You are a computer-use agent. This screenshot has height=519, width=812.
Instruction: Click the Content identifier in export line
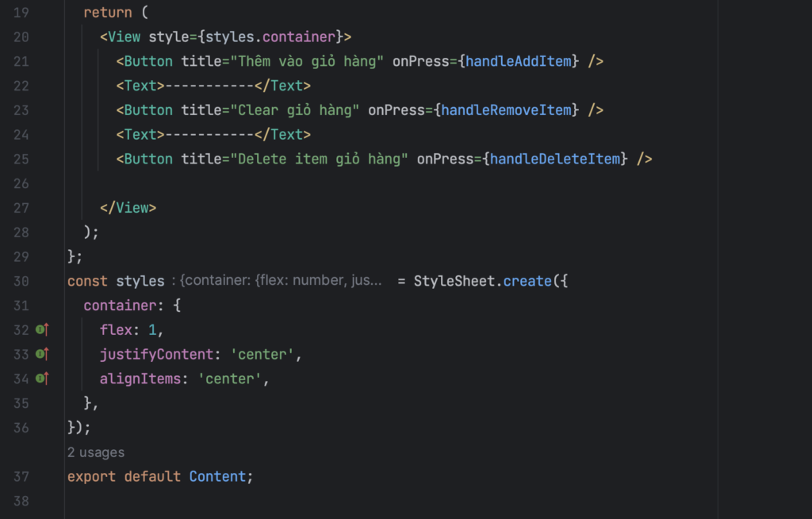tap(217, 476)
